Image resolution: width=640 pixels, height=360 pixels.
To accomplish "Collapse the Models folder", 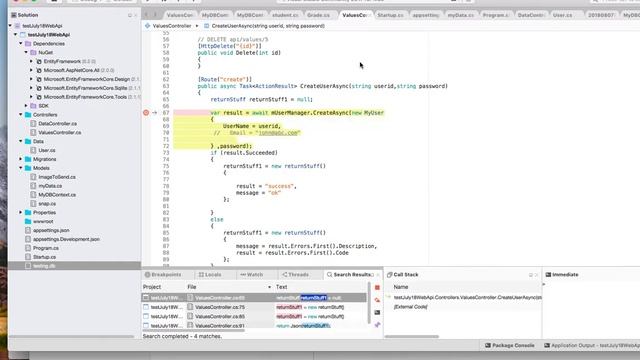I will 21,168.
